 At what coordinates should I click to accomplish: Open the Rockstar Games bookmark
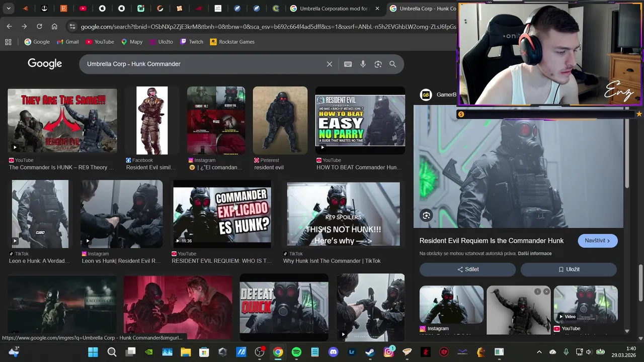pyautogui.click(x=232, y=42)
